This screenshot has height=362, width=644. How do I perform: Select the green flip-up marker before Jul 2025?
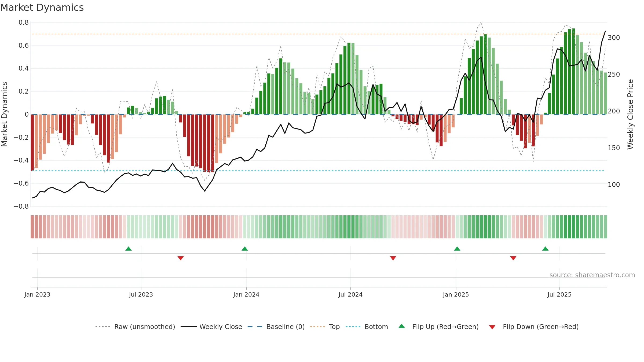coord(545,249)
